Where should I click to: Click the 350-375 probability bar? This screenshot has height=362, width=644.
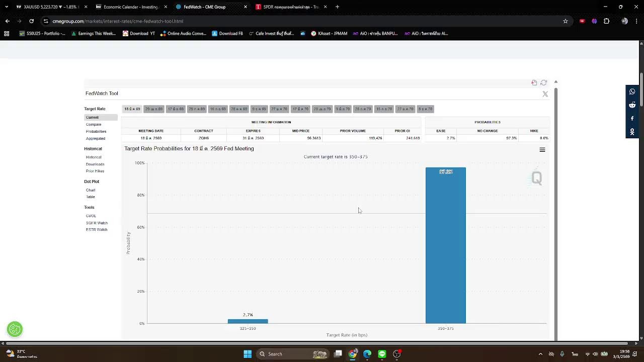[x=446, y=245]
